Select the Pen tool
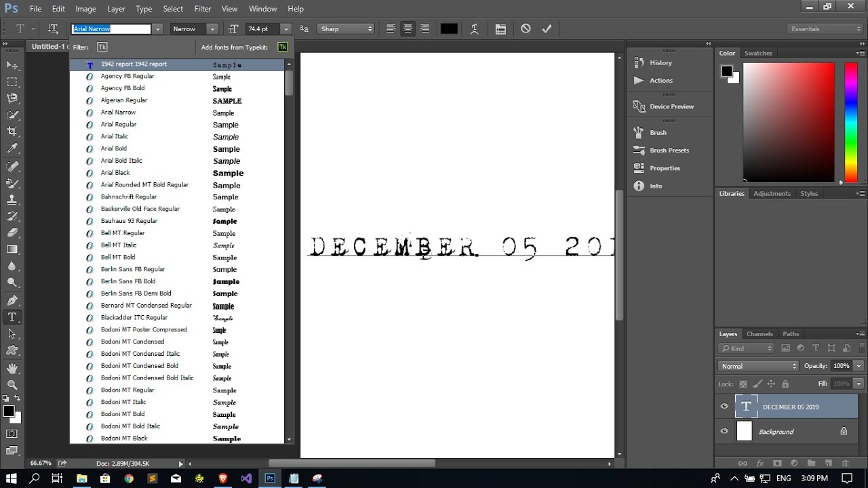The width and height of the screenshot is (868, 488). [12, 300]
